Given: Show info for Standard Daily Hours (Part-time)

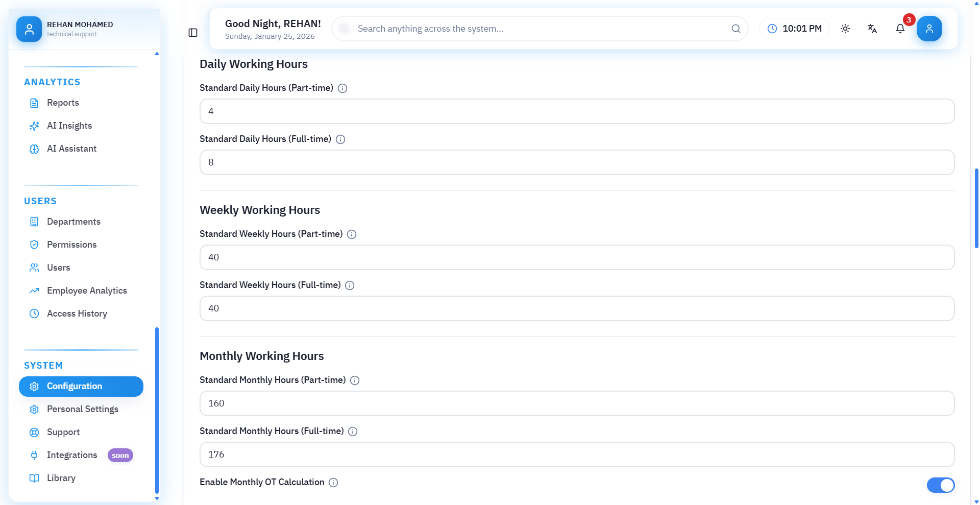Looking at the screenshot, I should click(x=342, y=88).
